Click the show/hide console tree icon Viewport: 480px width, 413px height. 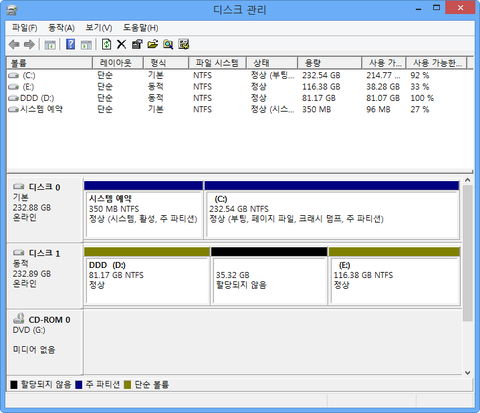coord(50,44)
